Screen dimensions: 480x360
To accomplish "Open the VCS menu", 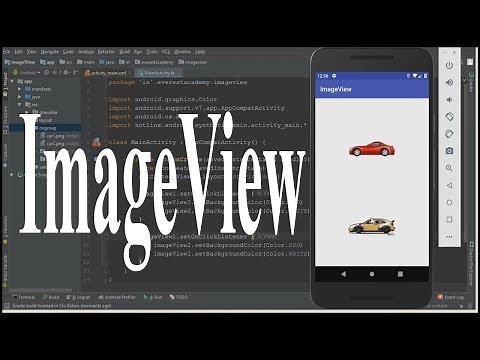I will (x=166, y=52).
